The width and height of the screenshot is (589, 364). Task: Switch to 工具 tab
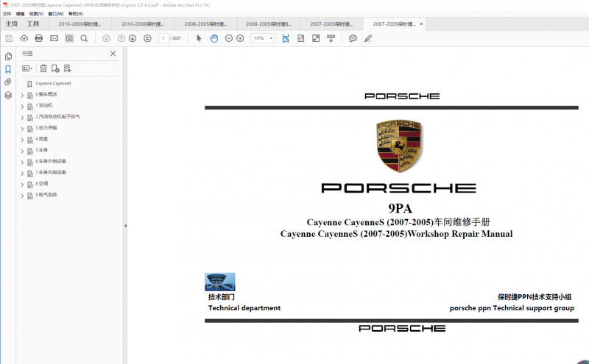[x=32, y=24]
